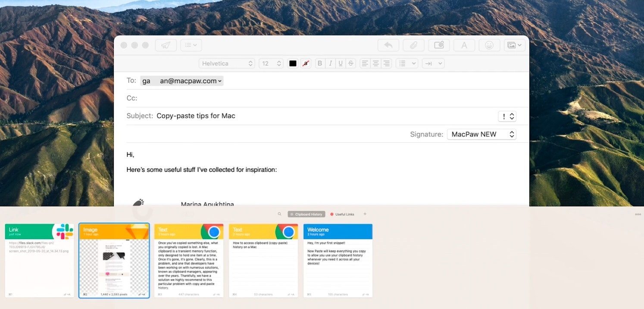Click the Insert link attachment icon
The image size is (644, 309).
tap(439, 45)
